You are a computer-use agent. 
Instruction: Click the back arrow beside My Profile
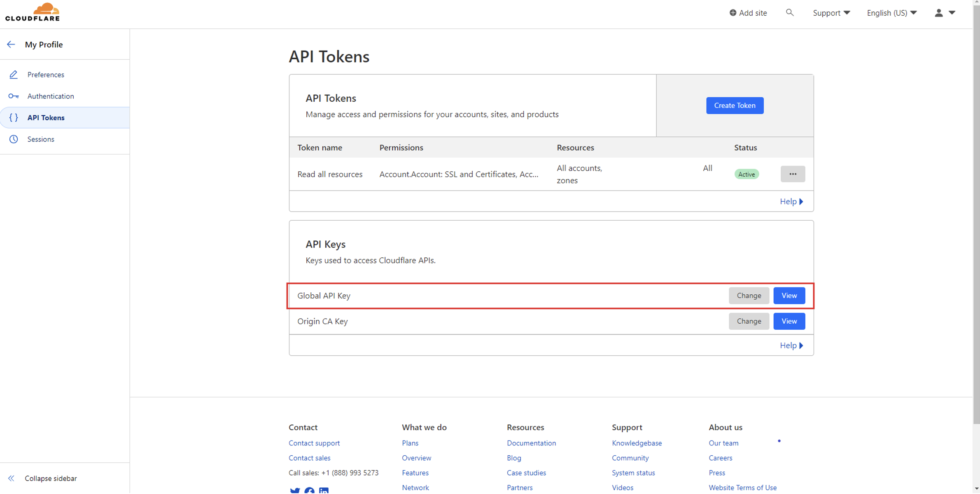tap(11, 44)
